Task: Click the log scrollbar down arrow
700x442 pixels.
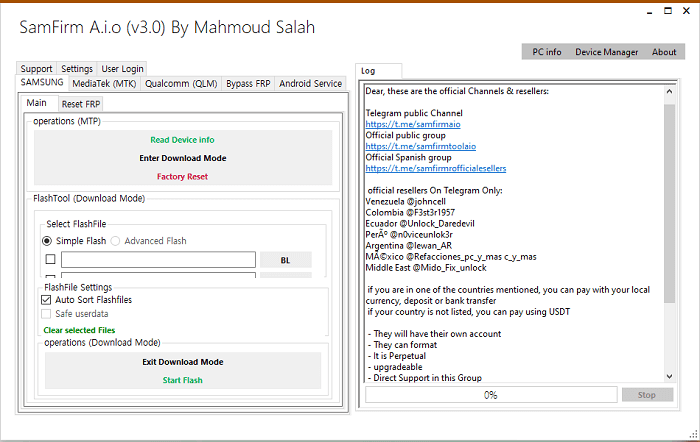Action: [669, 376]
